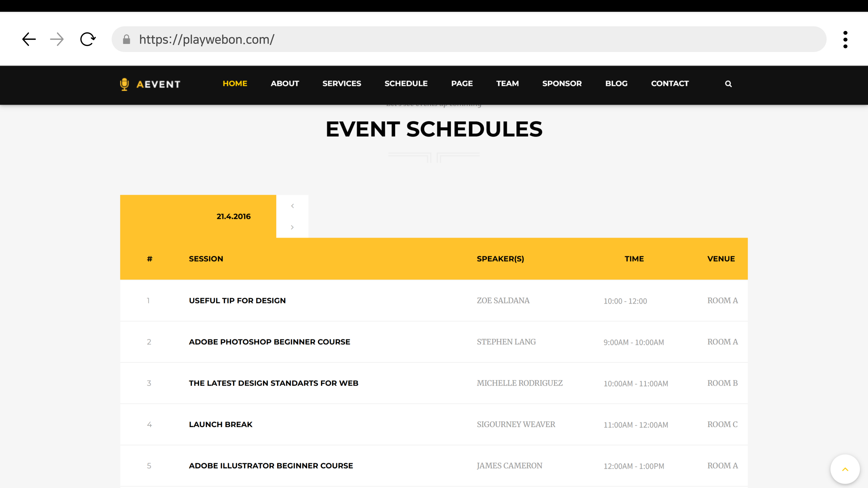Click the padlock site security icon
Image resolution: width=868 pixels, height=488 pixels.
(126, 39)
